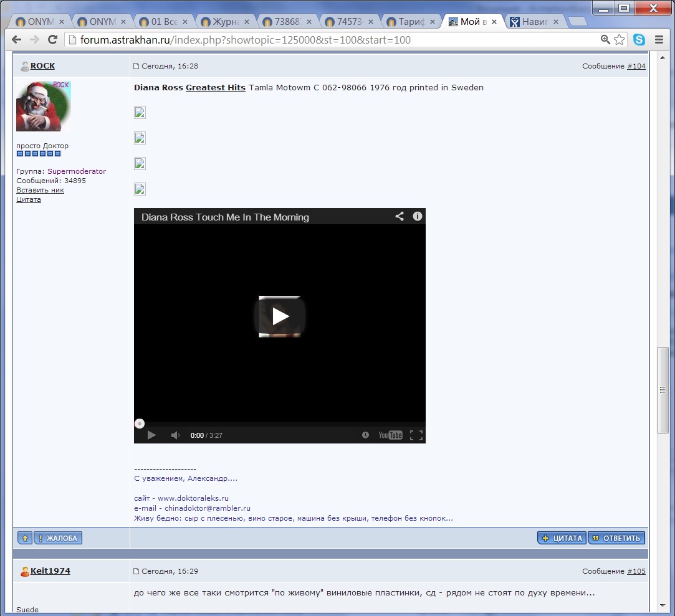Click the browser forward arrow
Screen dimensions: 675x616
(34, 40)
